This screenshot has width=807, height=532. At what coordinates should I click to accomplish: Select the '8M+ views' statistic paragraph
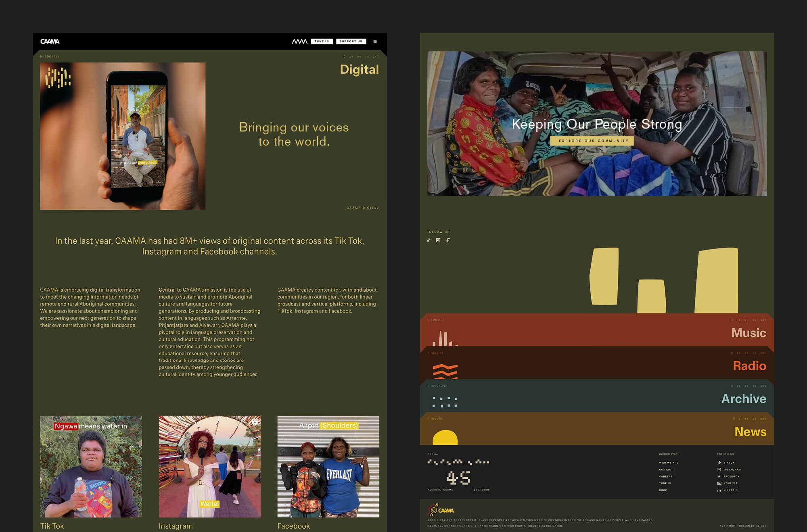209,246
